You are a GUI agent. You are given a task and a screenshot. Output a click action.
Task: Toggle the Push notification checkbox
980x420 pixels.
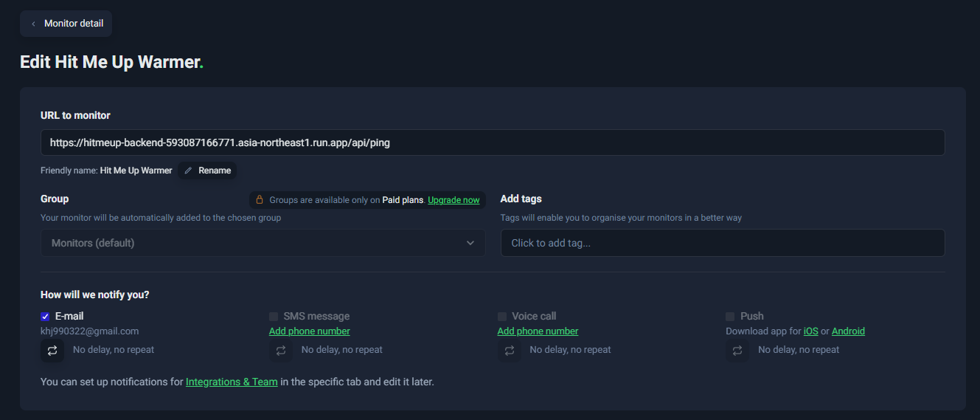coord(730,317)
